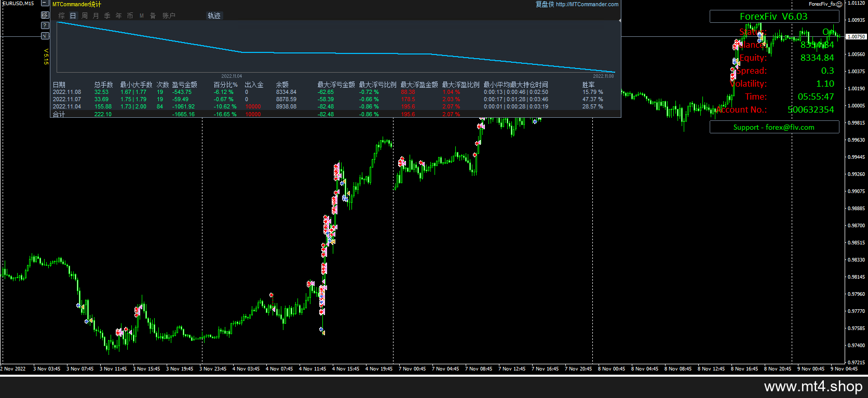
Task: Select the 2022.11.04 date row
Action: [67, 106]
